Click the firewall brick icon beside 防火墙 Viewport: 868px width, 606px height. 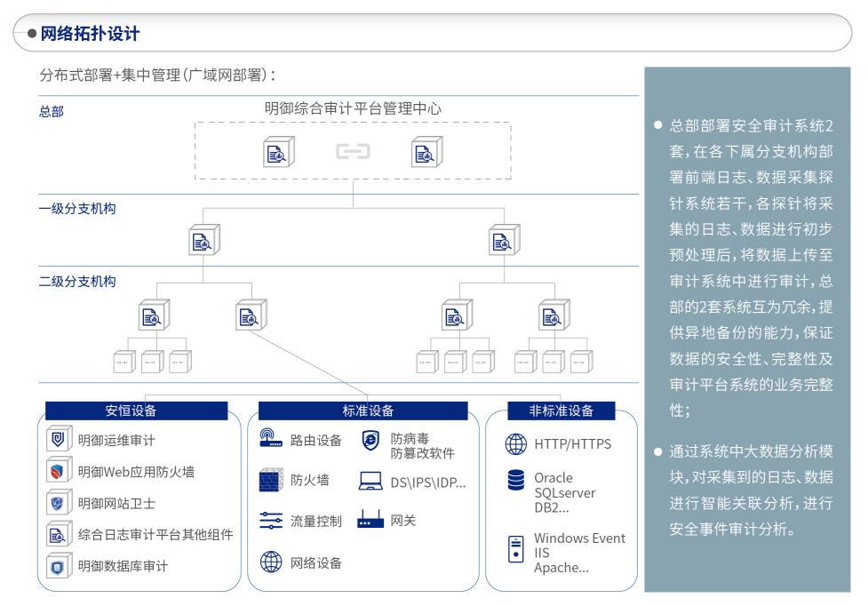(270, 481)
